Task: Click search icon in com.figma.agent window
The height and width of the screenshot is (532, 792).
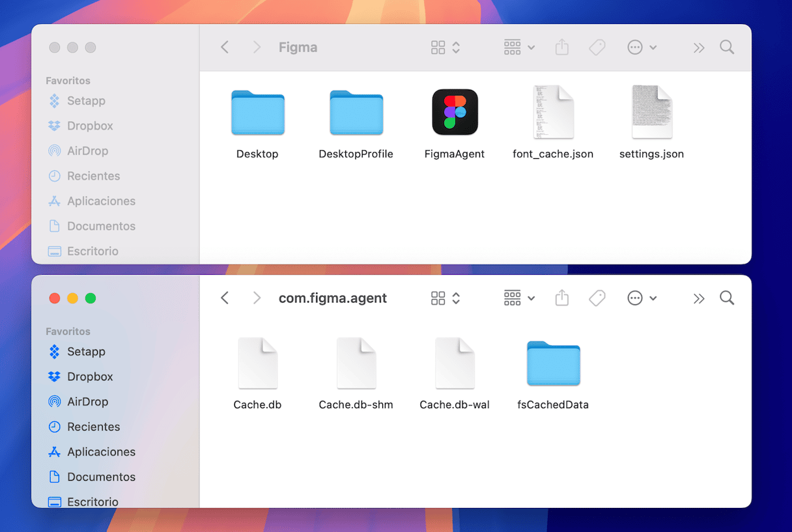Action: click(727, 298)
